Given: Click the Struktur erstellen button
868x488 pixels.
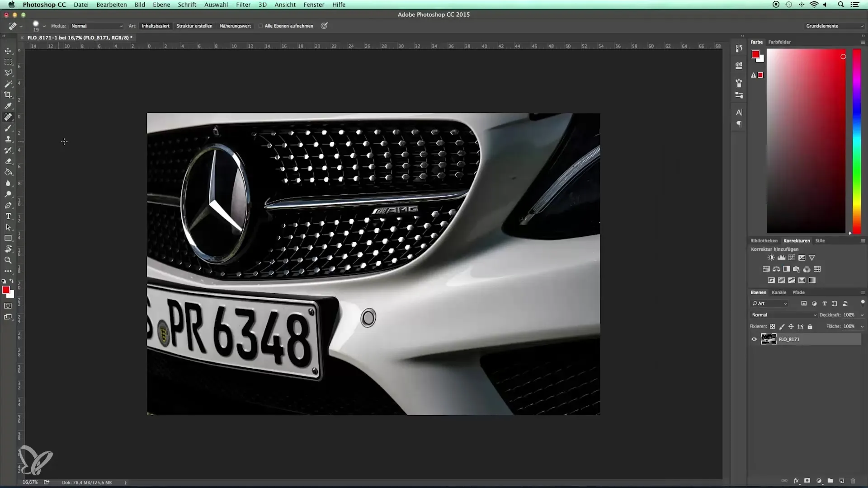Looking at the screenshot, I should 194,26.
